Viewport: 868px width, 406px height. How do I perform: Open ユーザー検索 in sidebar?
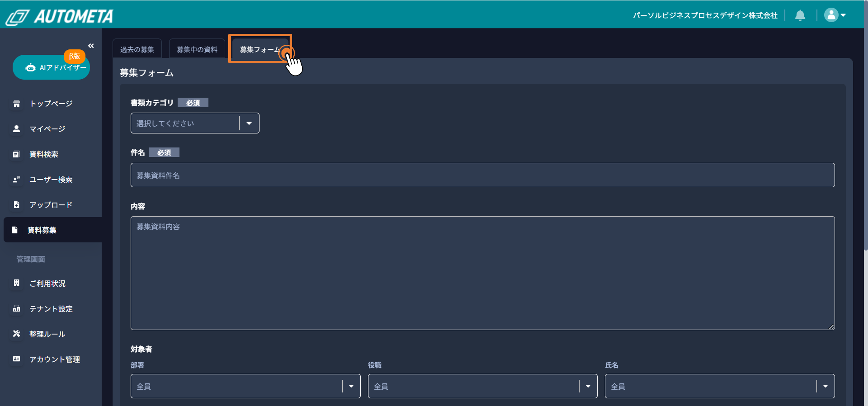(51, 179)
